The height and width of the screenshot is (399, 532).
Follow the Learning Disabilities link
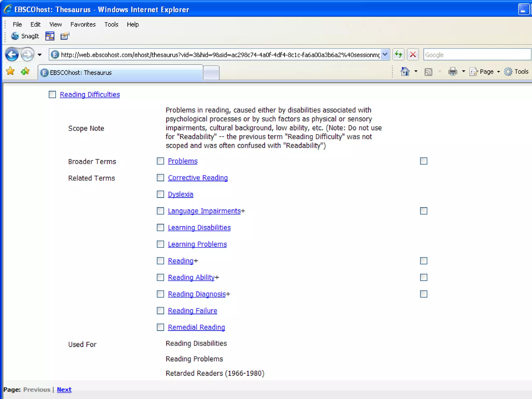click(x=199, y=228)
